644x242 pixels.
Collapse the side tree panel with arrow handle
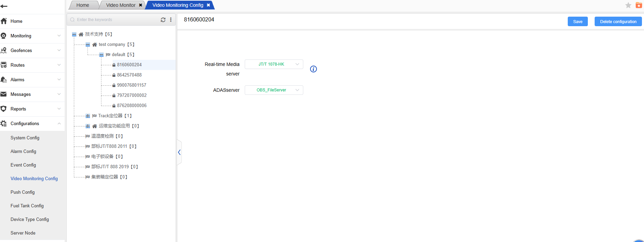pos(179,152)
